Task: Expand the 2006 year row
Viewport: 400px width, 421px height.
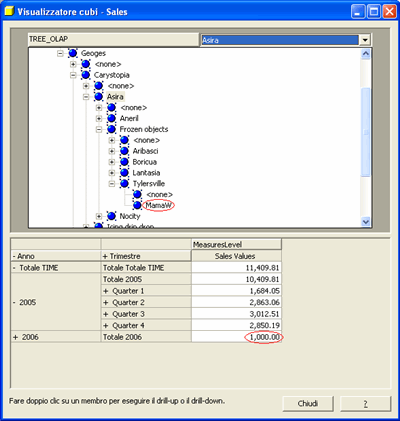Action: (15, 337)
